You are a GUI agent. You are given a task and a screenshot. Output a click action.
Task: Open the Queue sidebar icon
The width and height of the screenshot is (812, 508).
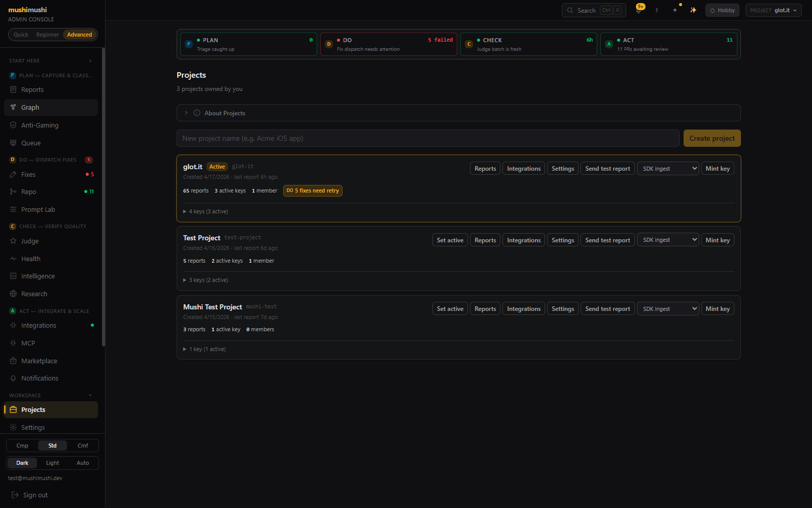[13, 143]
